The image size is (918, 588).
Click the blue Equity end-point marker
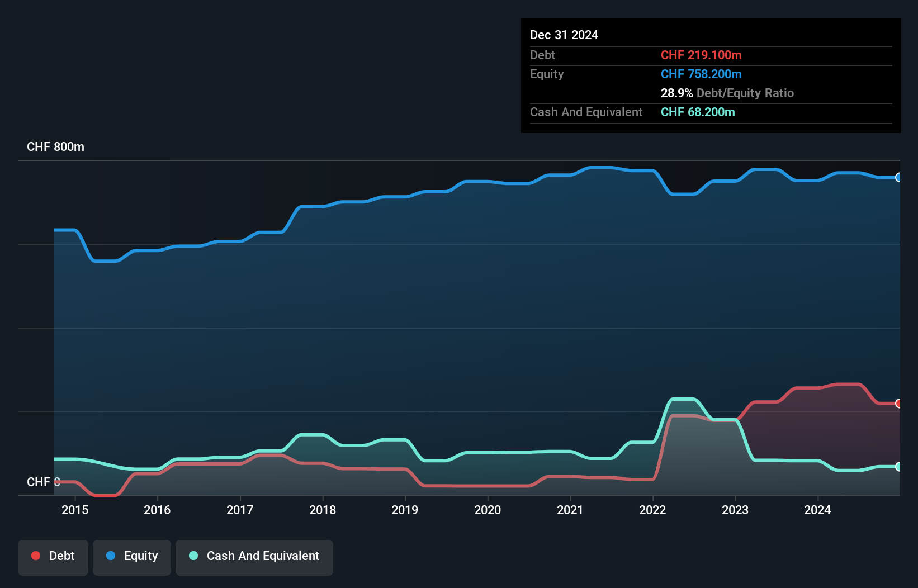898,177
